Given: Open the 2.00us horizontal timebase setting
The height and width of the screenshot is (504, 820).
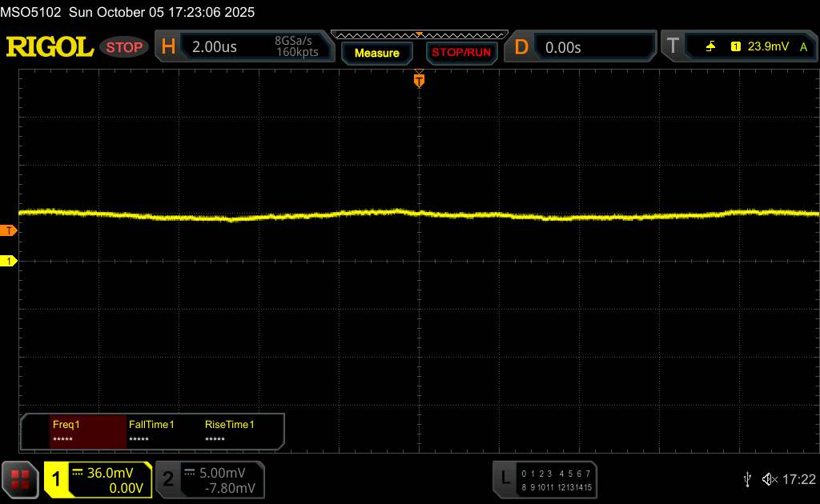Looking at the screenshot, I should tap(215, 47).
